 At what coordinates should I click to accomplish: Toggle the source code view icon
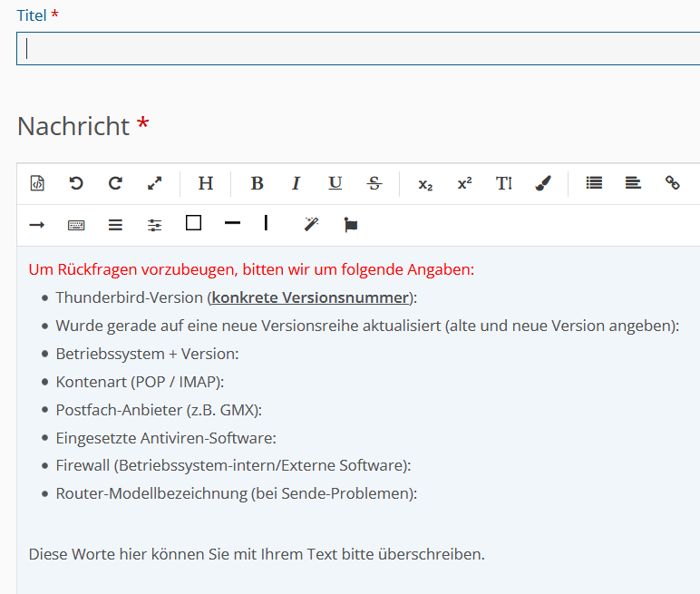(37, 183)
